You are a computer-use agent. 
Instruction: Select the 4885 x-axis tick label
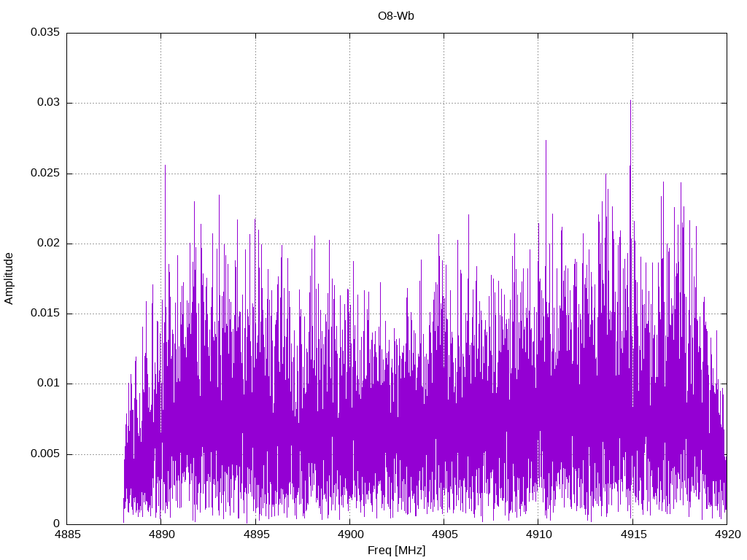click(x=66, y=534)
